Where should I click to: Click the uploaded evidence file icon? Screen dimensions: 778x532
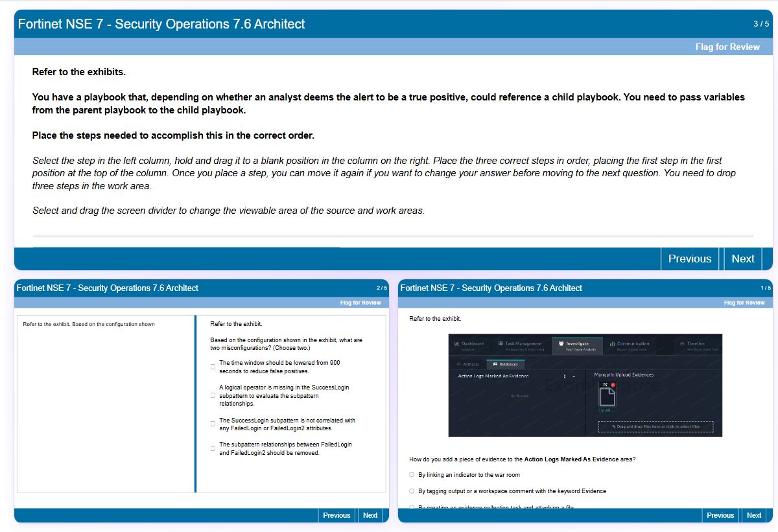[x=607, y=397]
